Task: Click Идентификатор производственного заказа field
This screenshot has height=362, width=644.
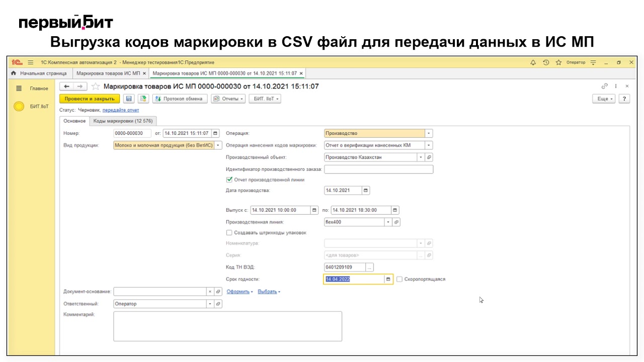Action: 379,169
